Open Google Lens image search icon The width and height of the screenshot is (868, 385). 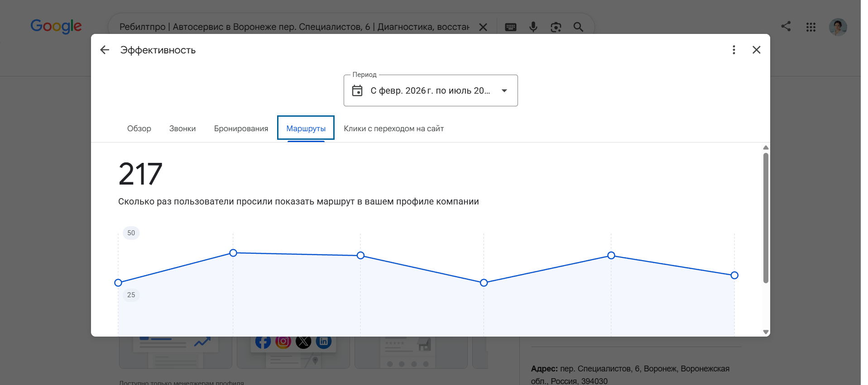(x=556, y=27)
